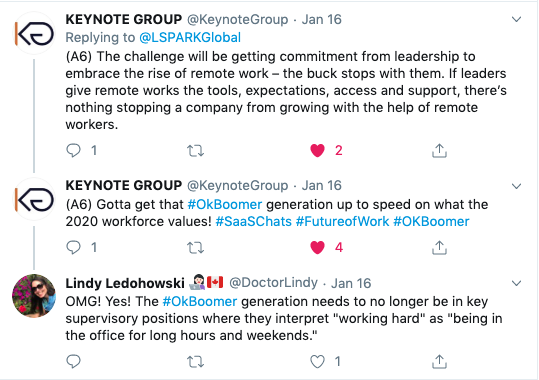
Task: Open the more-options chevron on Lindy's tweet
Action: (516, 283)
